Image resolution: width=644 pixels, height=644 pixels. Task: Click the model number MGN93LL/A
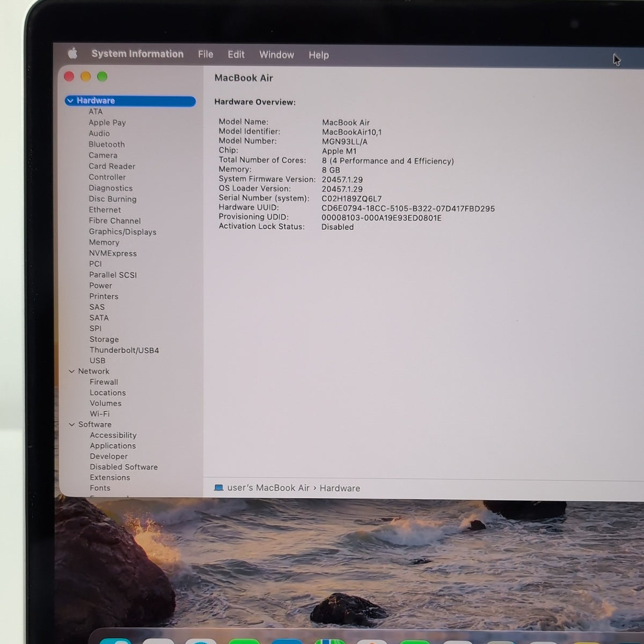[345, 142]
